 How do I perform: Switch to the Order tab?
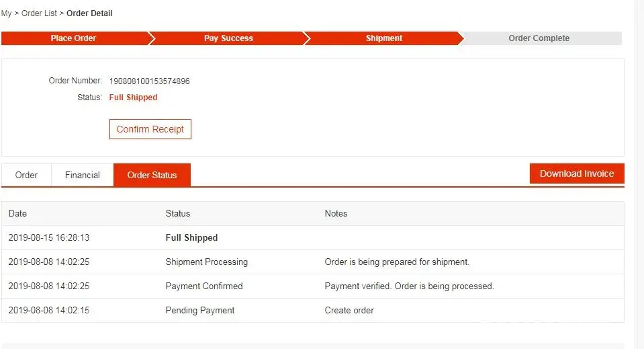pos(26,175)
